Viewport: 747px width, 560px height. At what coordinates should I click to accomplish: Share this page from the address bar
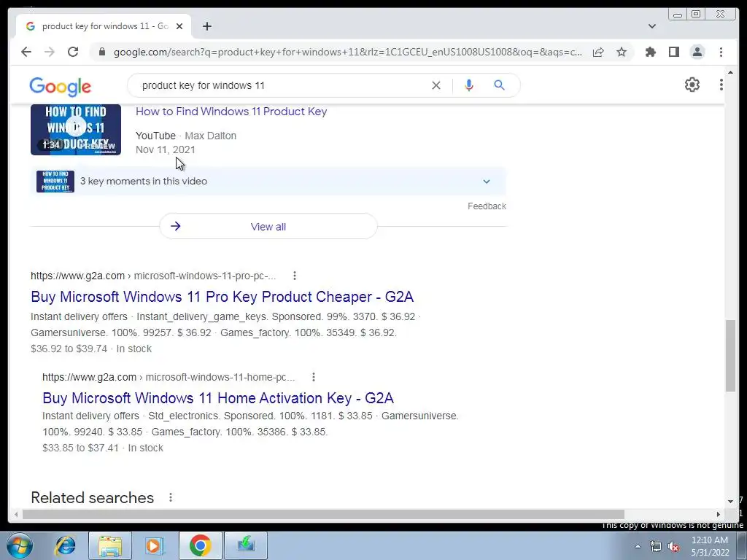pos(598,52)
